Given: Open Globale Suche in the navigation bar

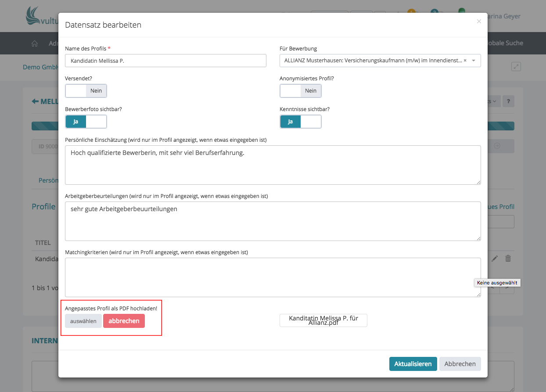Looking at the screenshot, I should coord(505,43).
